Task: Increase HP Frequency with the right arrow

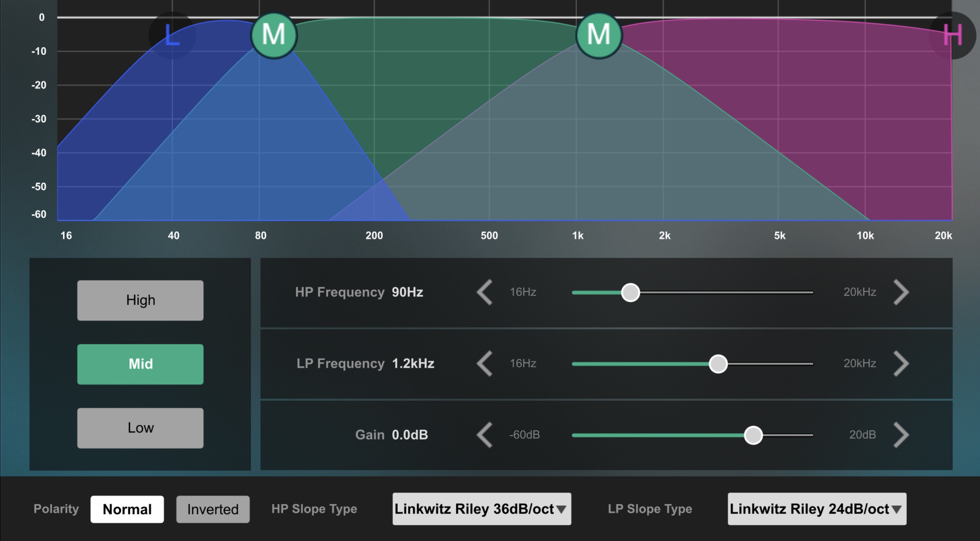Action: pyautogui.click(x=901, y=292)
